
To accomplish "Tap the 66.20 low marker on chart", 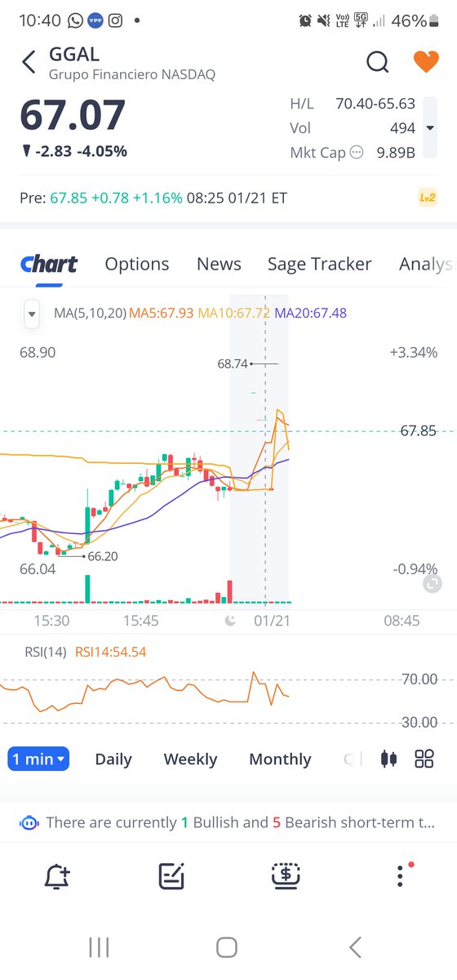I will (x=102, y=556).
